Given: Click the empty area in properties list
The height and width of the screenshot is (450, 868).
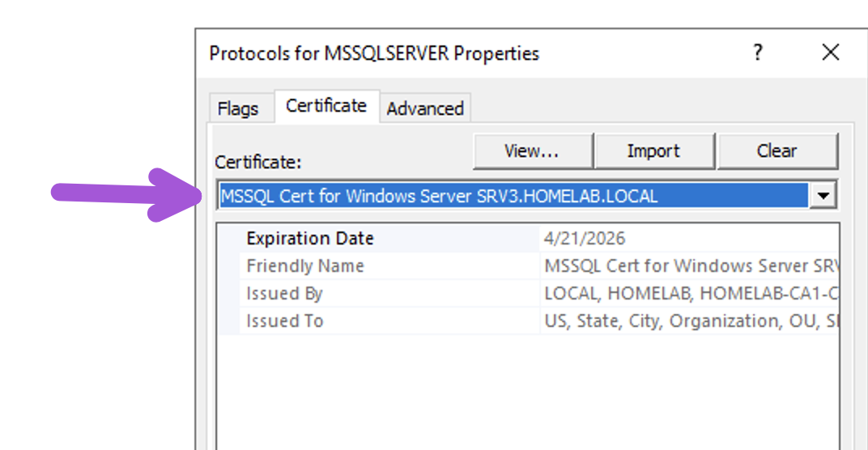Looking at the screenshot, I should [528, 392].
